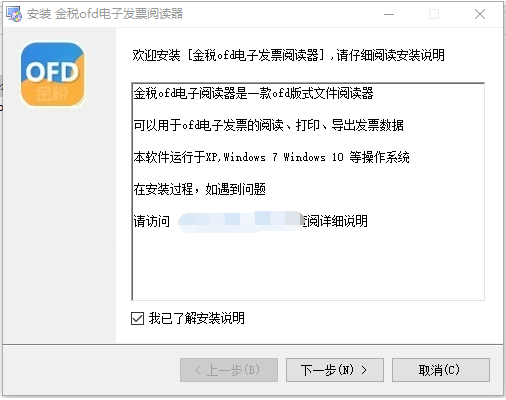Open the blurred website link after 请访问
The image size is (506, 400).
click(240, 221)
